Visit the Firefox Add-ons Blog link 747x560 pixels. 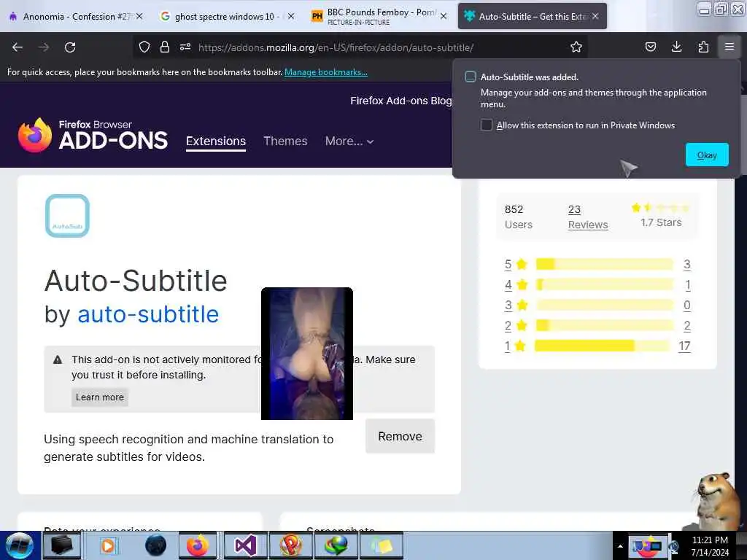tap(400, 101)
